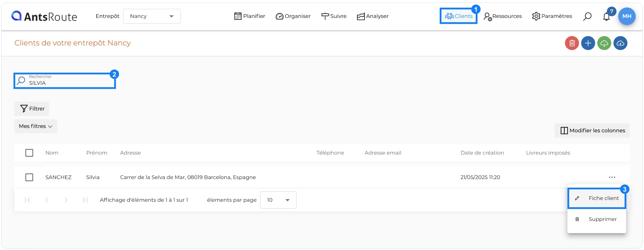Select Supprimer from context menu

coord(597,219)
